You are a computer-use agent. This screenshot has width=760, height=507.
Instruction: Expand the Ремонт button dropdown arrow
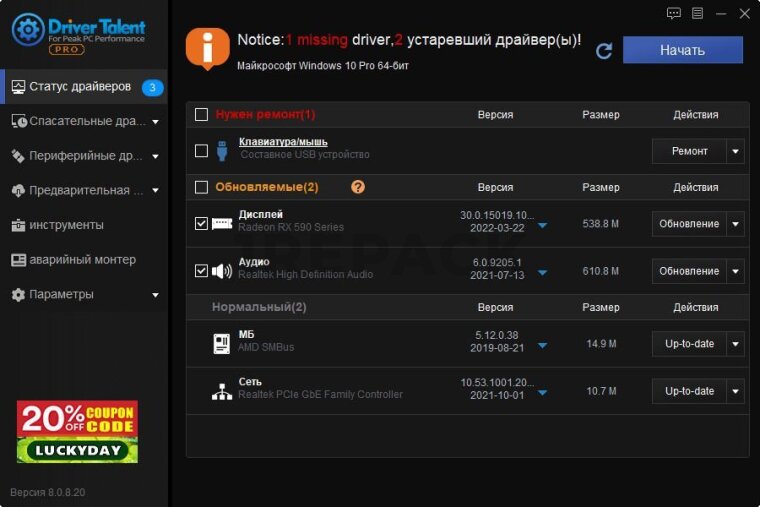point(736,151)
